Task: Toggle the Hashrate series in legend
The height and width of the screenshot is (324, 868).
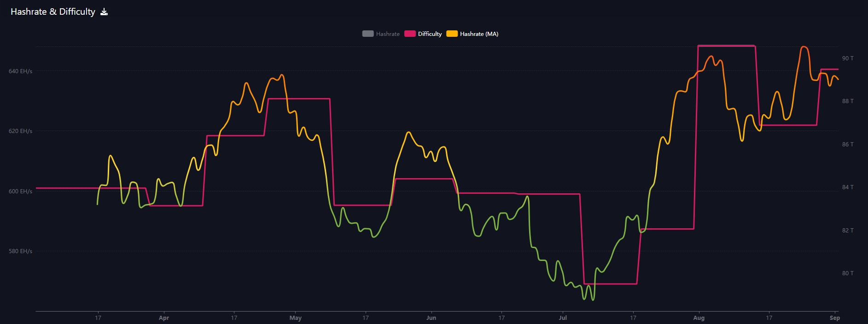Action: 381,34
